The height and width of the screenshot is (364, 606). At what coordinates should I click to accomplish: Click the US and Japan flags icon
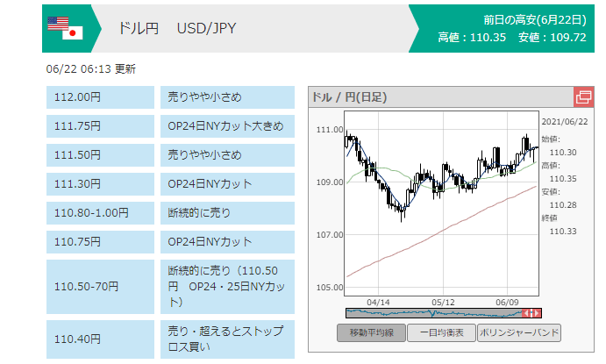point(65,28)
